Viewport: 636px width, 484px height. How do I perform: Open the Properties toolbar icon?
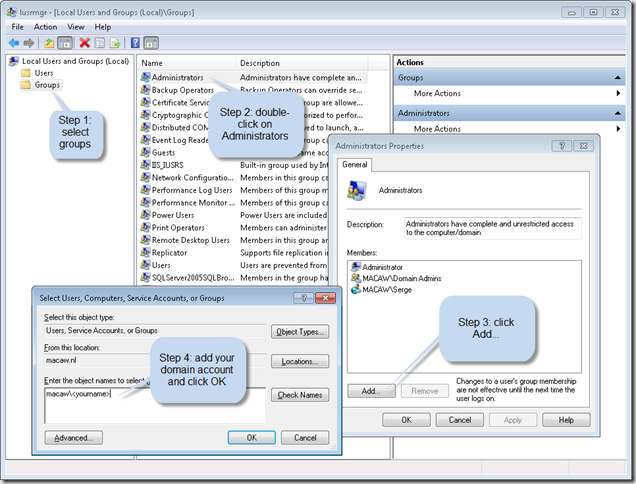click(x=99, y=43)
